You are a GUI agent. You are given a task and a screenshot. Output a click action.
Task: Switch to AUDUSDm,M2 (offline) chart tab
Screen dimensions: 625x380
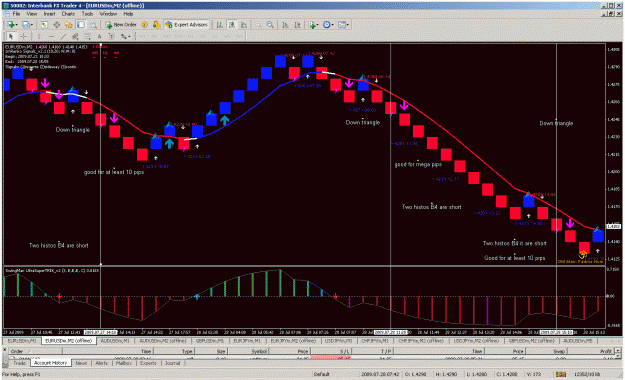163,341
